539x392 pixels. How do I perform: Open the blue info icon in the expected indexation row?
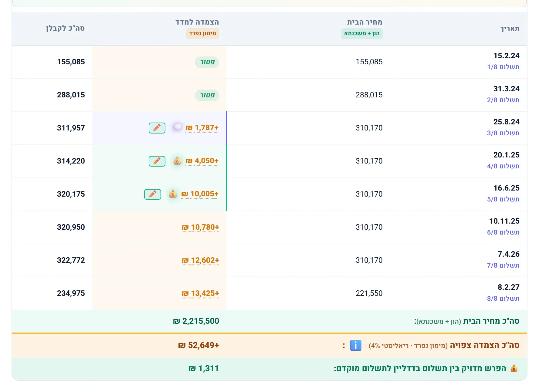click(356, 345)
